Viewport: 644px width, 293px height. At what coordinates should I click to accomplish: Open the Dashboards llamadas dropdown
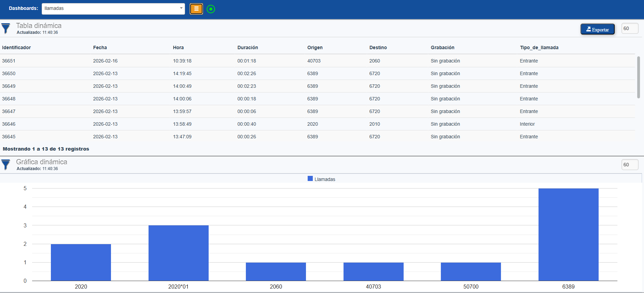(113, 9)
